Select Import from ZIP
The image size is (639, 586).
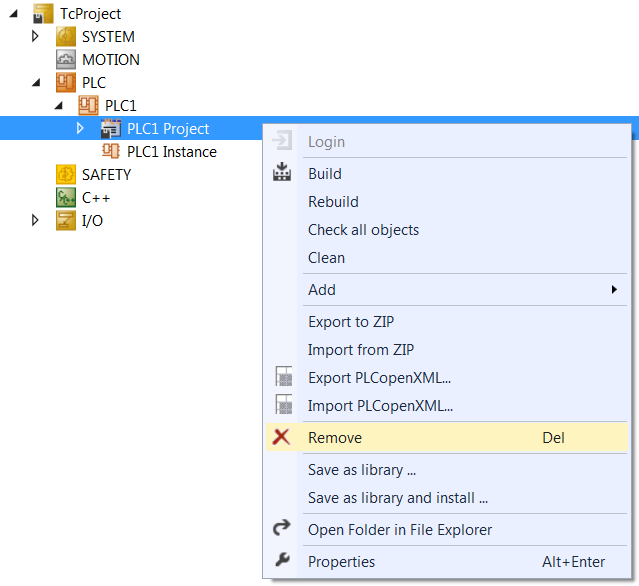(x=447, y=350)
